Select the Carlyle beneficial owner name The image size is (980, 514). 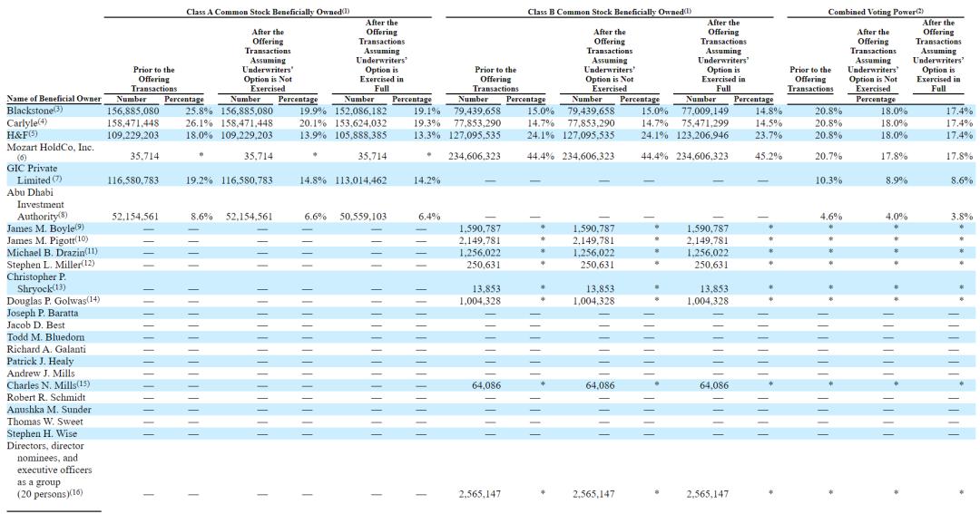(28, 121)
